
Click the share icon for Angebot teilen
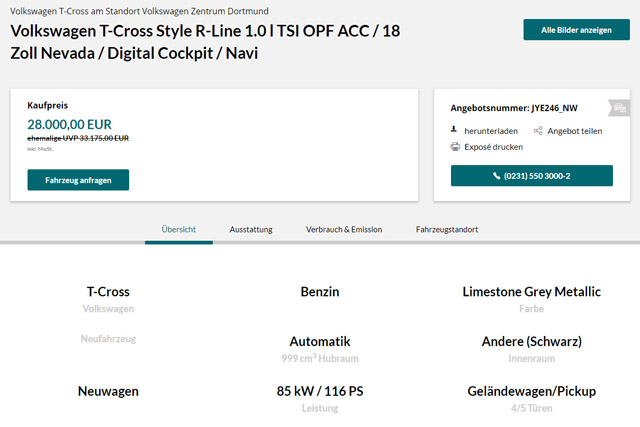[538, 131]
